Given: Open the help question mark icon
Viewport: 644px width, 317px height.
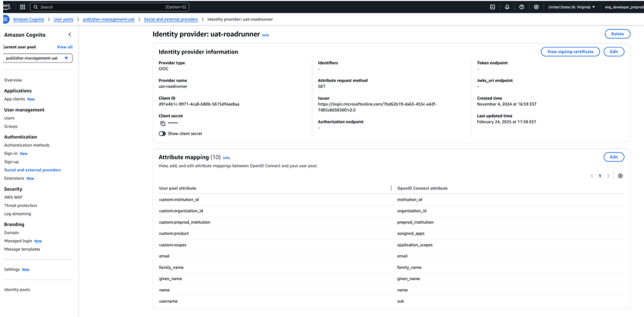Looking at the screenshot, I should pyautogui.click(x=522, y=7).
